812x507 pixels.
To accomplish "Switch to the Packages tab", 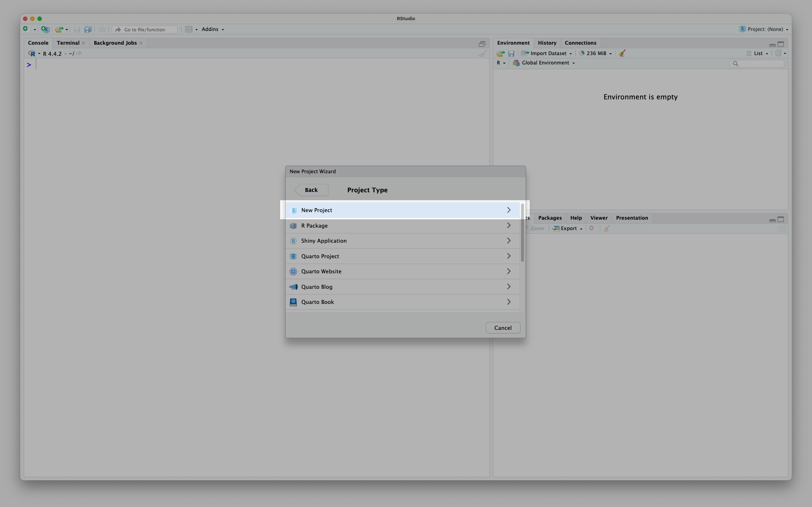I will (x=550, y=218).
